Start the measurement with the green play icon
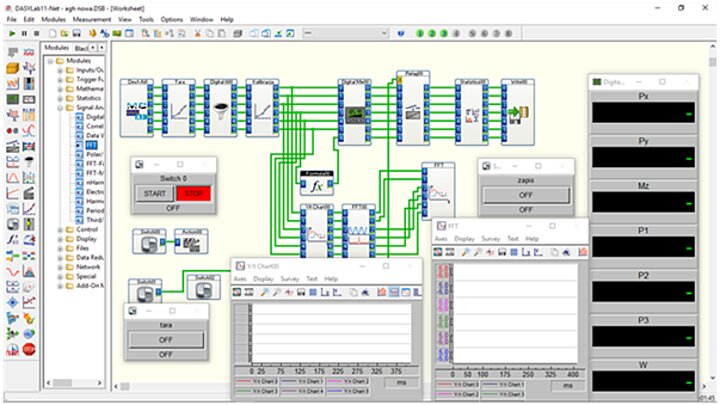Screen dimensions: 720x405 tap(11, 33)
